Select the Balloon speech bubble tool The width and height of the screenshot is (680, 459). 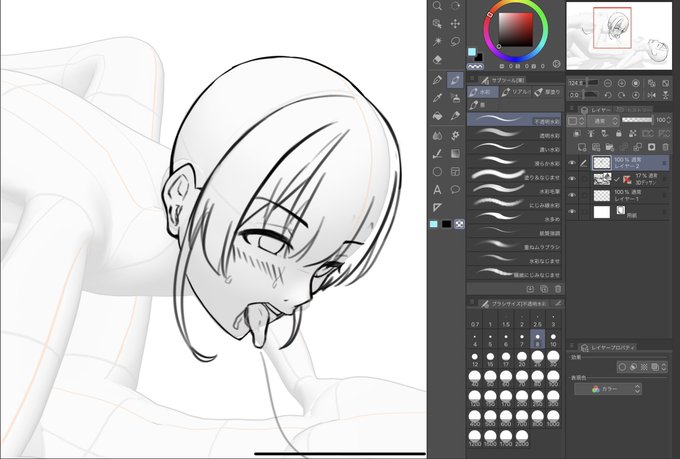click(455, 190)
